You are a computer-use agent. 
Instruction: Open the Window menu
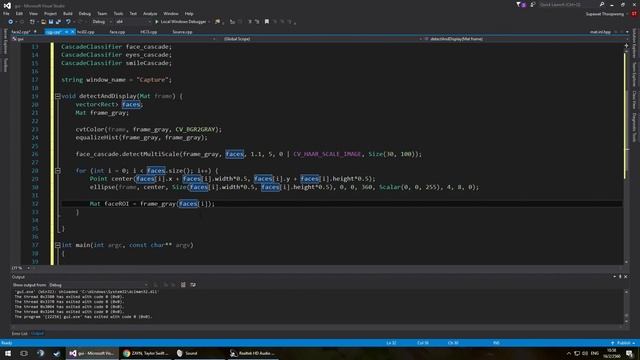[x=171, y=13]
